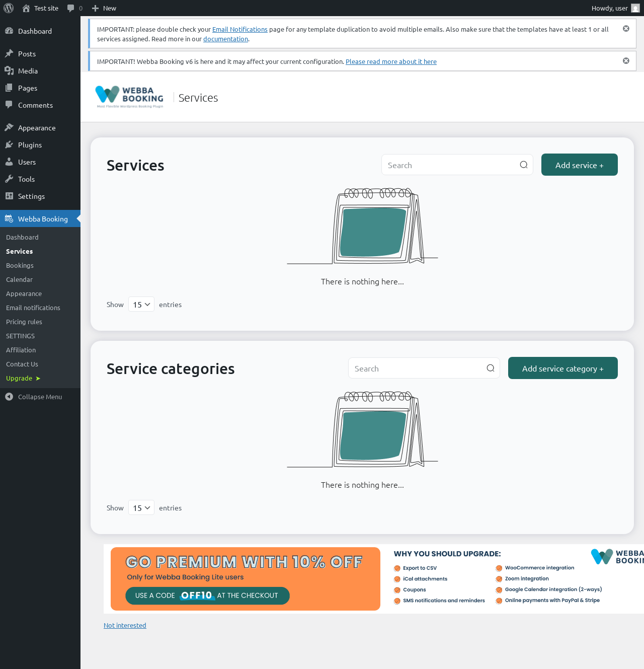Click the Upgrade arrow icon
The image size is (644, 669).
tap(38, 379)
